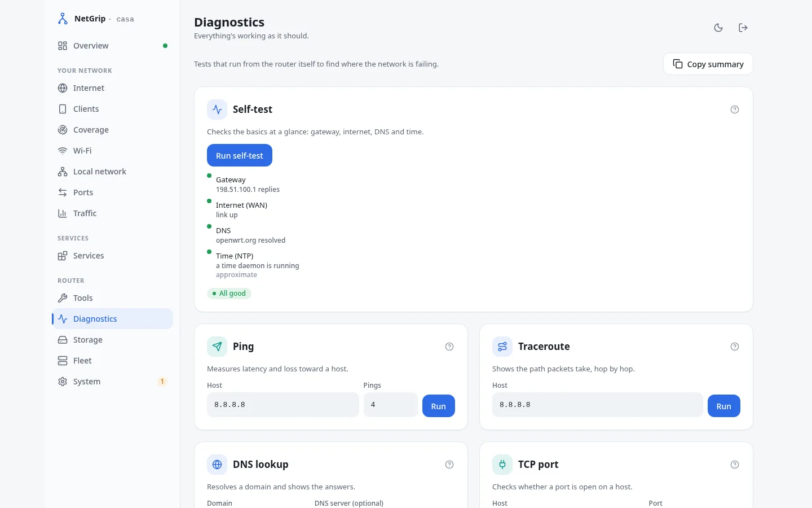This screenshot has width=812, height=508.
Task: Open the Ports page
Action: 113,192
